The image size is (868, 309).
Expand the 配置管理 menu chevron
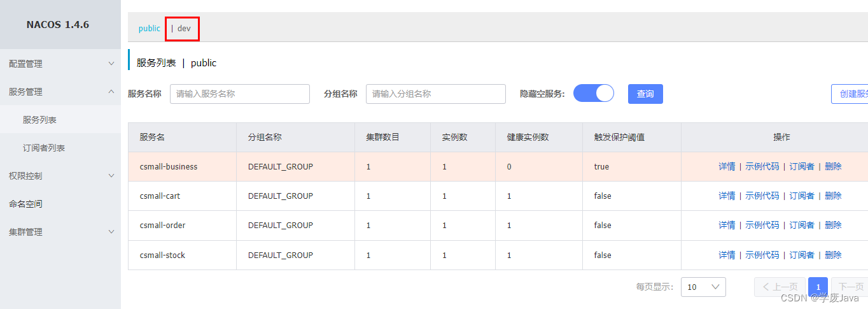(111, 64)
